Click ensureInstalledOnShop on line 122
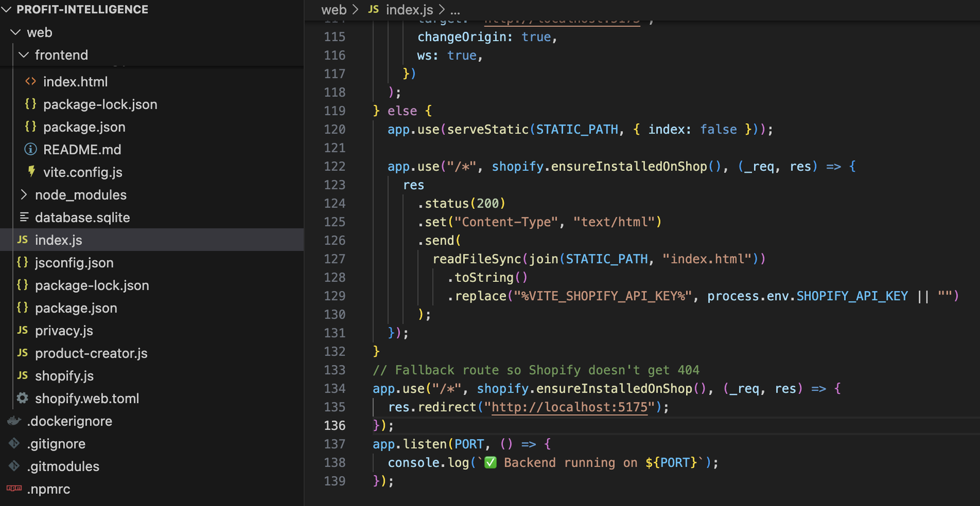The image size is (980, 506). point(629,167)
